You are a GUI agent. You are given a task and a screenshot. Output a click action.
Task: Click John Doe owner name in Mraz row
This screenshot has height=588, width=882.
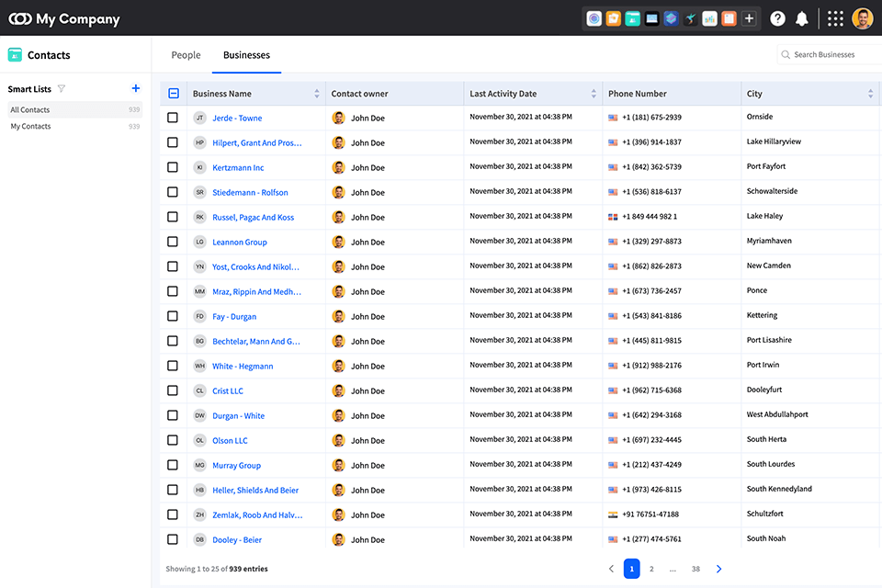[367, 291]
